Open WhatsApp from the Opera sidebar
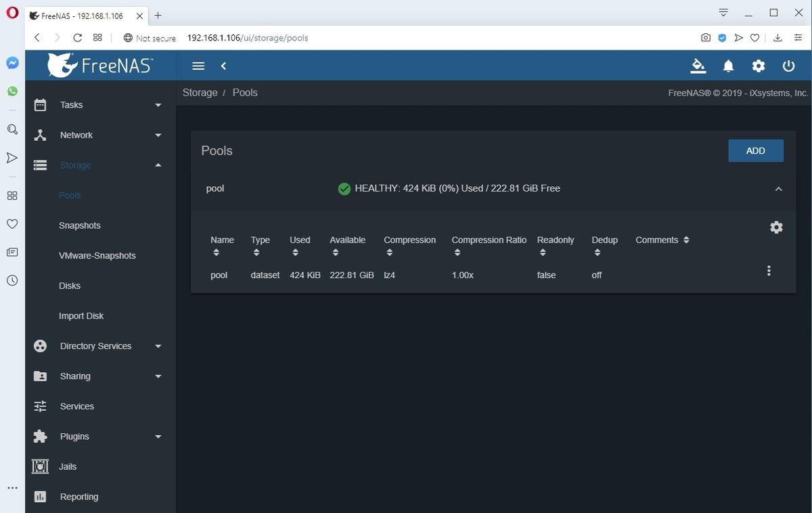The height and width of the screenshot is (513, 812). pos(12,90)
